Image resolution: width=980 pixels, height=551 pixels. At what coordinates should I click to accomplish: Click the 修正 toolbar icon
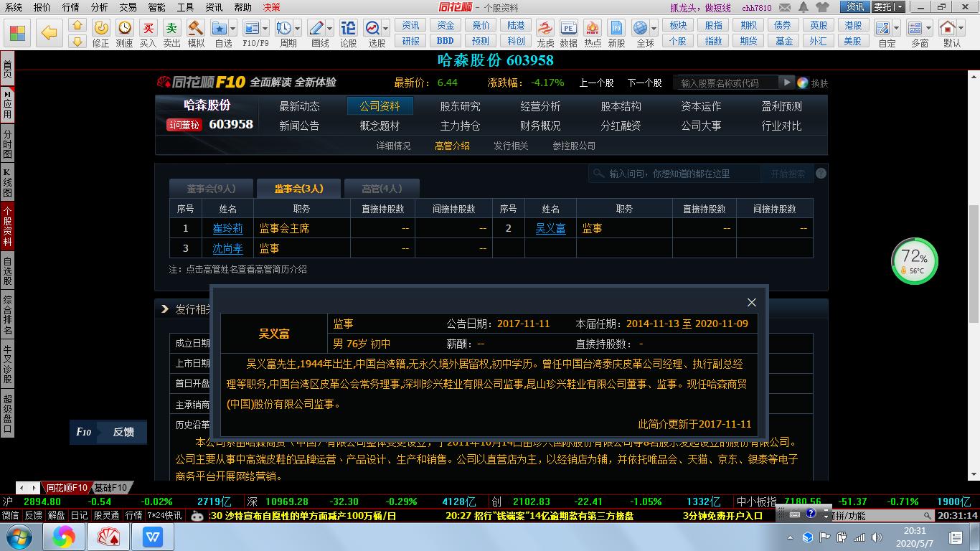point(101,28)
